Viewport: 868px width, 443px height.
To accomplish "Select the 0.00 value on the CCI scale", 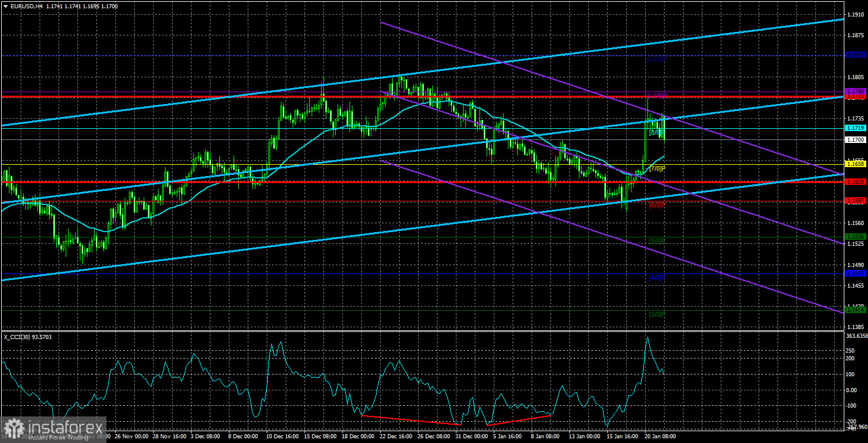I will [852, 390].
